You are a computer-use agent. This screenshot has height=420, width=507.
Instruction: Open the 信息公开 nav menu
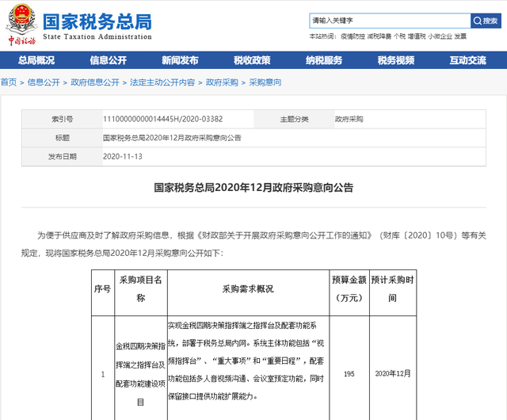[x=109, y=60]
